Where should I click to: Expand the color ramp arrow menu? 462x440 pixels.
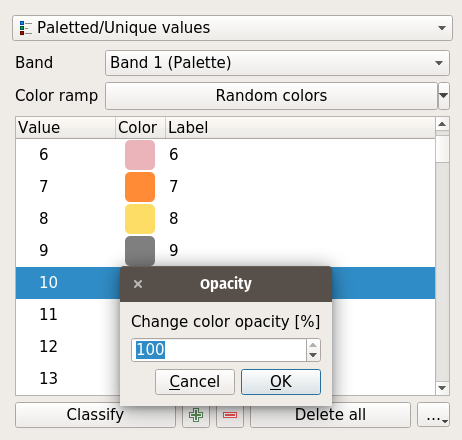point(444,96)
